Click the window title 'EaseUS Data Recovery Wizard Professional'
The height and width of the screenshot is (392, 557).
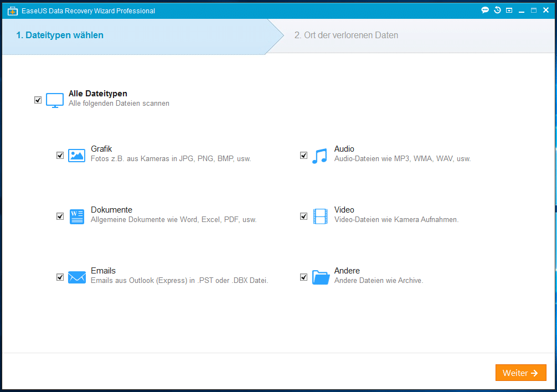click(88, 11)
